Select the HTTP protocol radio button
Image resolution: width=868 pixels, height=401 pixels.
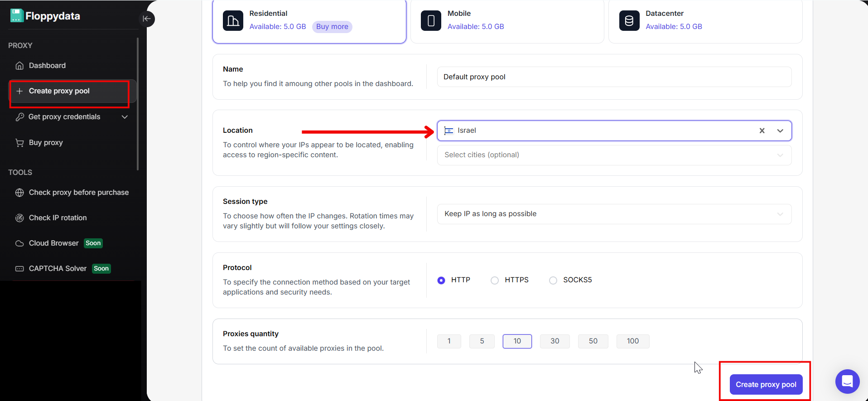(x=441, y=280)
